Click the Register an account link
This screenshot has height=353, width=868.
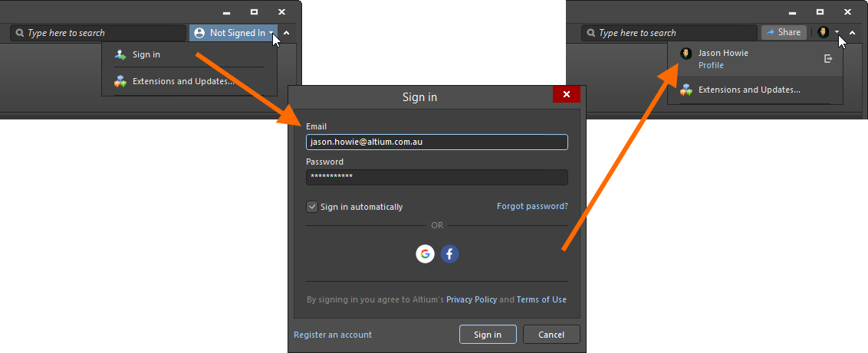[333, 335]
